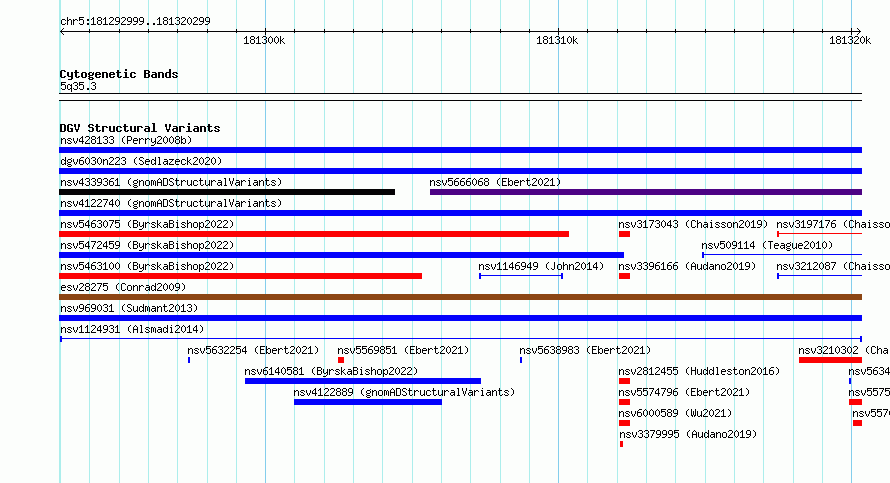Screen dimensions: 890x483
Task: Open the nsv5666068 (Ebert2021) label
Action: click(495, 182)
